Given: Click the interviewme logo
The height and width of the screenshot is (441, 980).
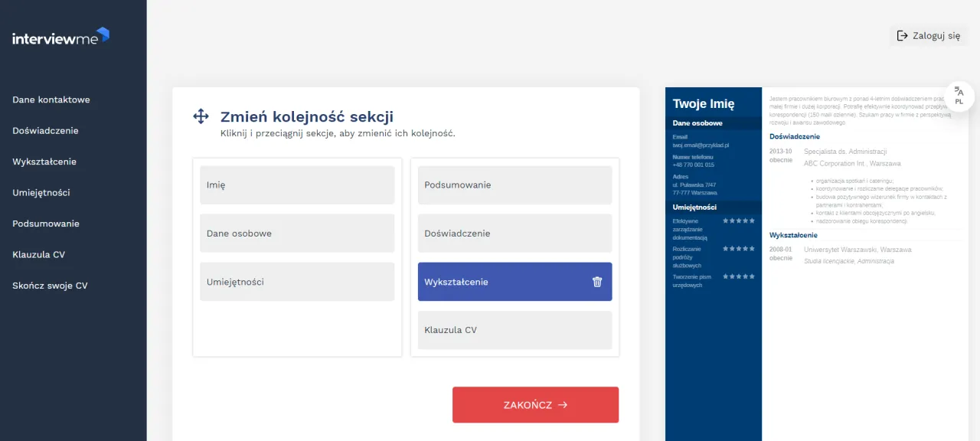Looking at the screenshot, I should coord(60,37).
